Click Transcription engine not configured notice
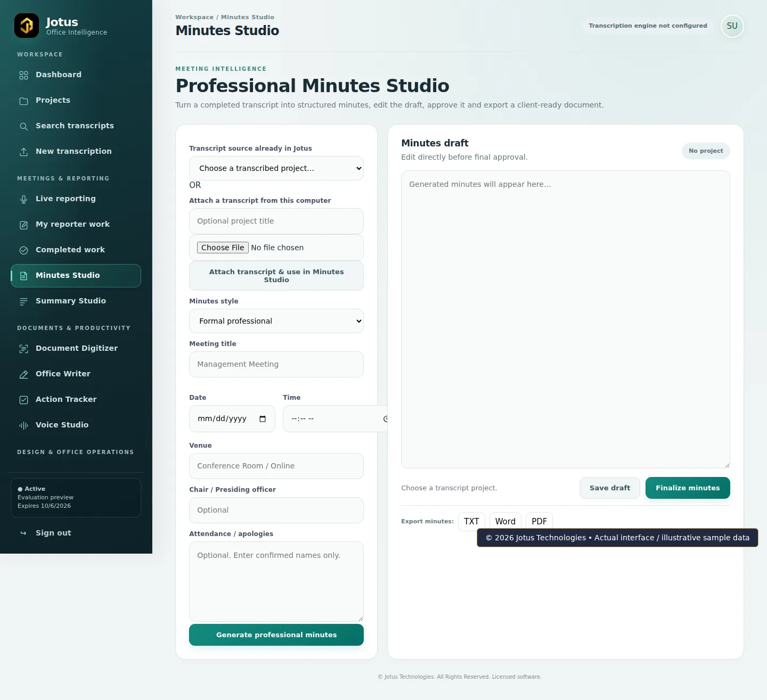Image resolution: width=767 pixels, height=700 pixels. coord(648,26)
